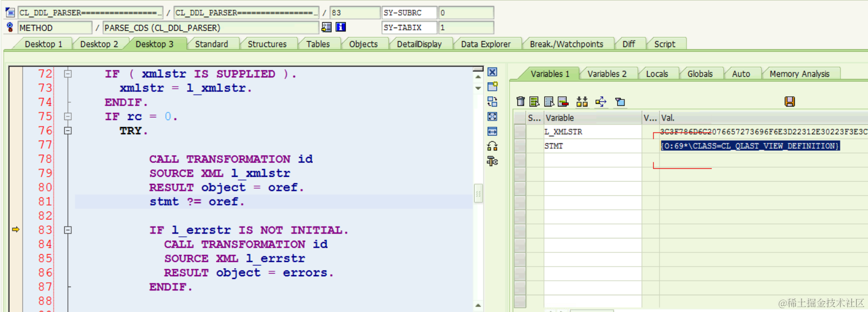The height and width of the screenshot is (312, 868).
Task: Open the Structures tab
Action: point(267,44)
